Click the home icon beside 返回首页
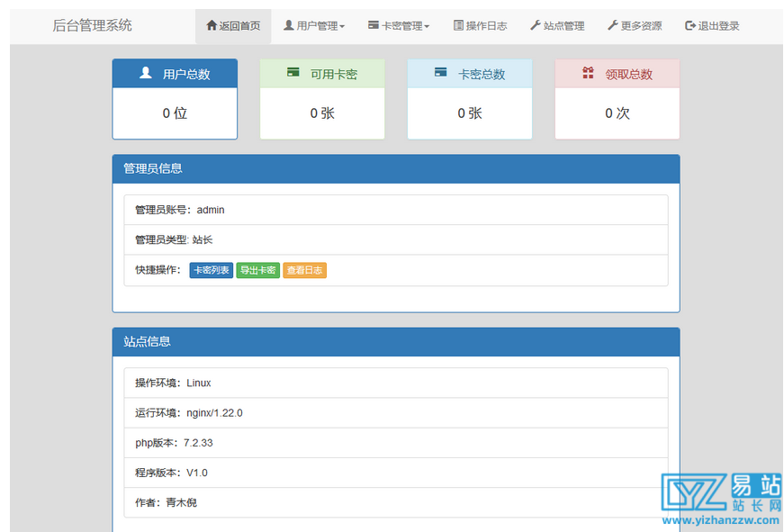The height and width of the screenshot is (532, 784). pyautogui.click(x=212, y=26)
